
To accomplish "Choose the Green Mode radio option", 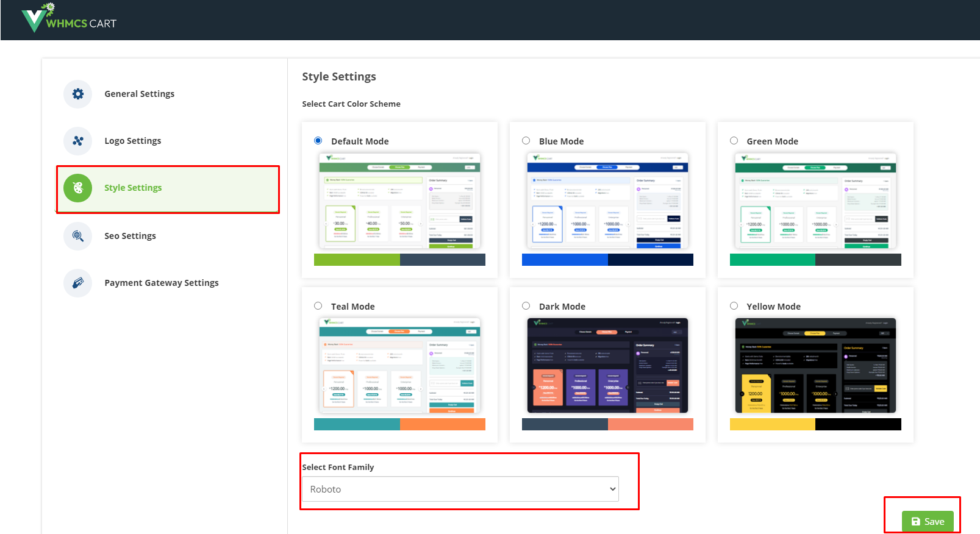I will [734, 141].
